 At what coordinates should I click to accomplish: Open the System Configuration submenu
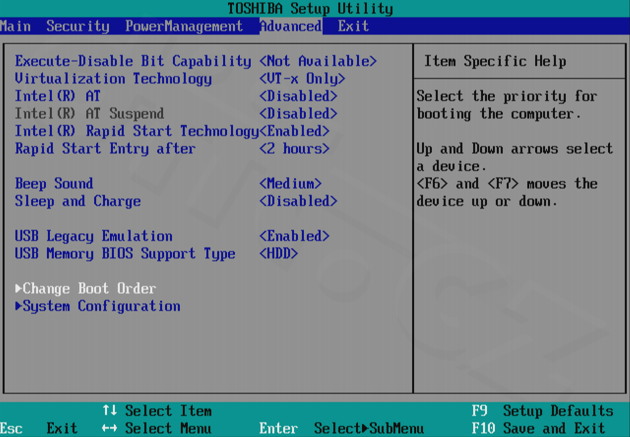(x=97, y=306)
